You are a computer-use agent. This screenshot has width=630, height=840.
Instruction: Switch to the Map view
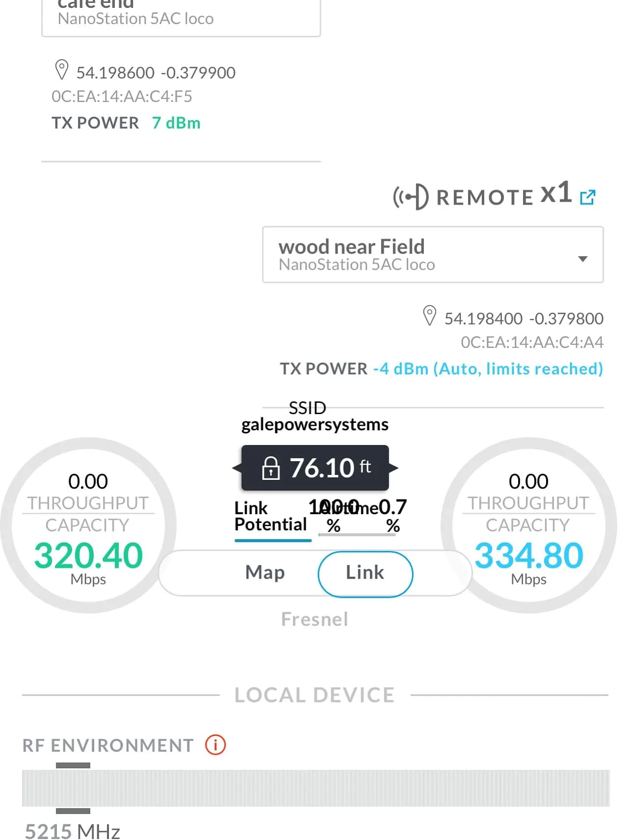pos(265,573)
